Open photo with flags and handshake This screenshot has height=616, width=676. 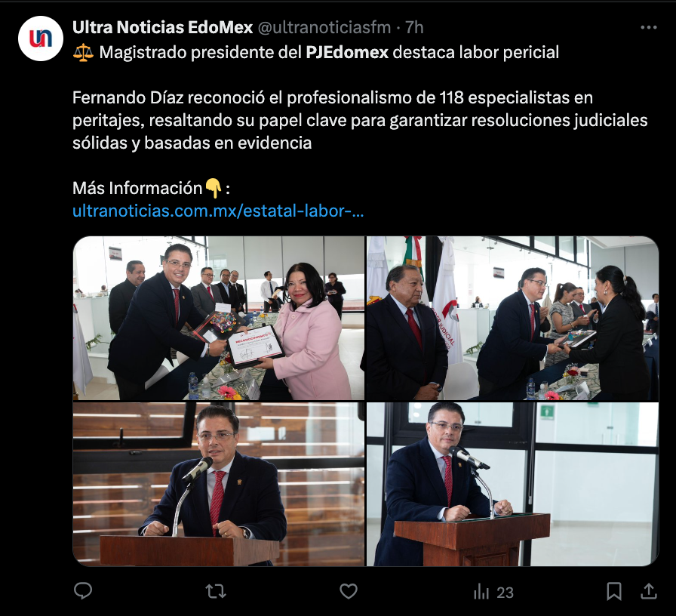pyautogui.click(x=512, y=319)
